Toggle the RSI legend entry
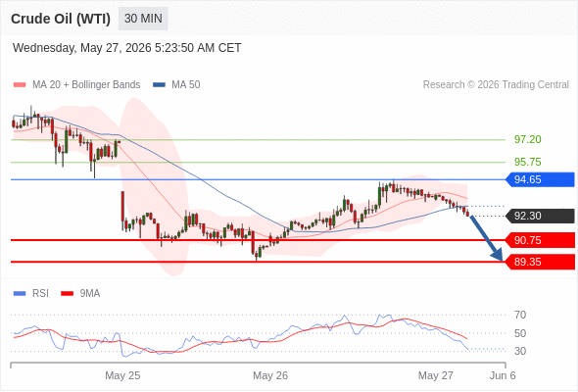Image resolution: width=578 pixels, height=392 pixels. pyautogui.click(x=31, y=294)
